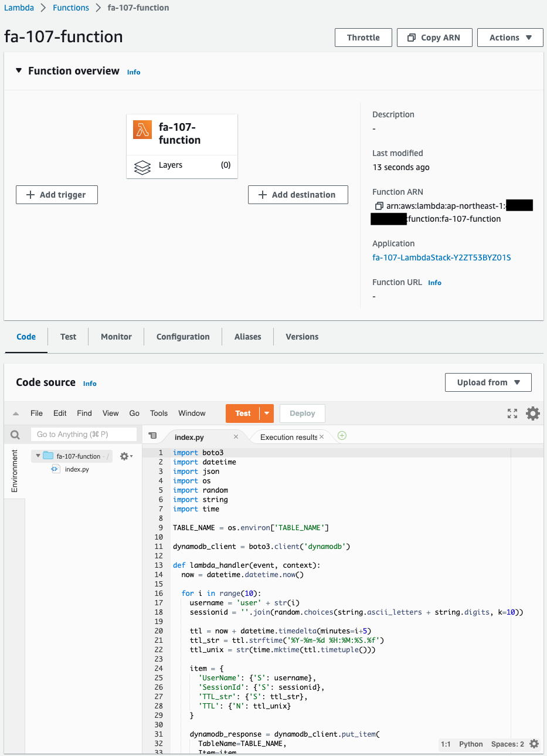
Task: Close the index.py editor tab
Action: click(x=236, y=437)
